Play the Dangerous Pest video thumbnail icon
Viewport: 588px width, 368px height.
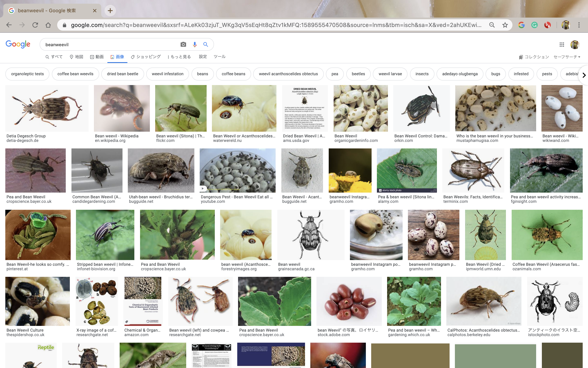click(x=203, y=188)
